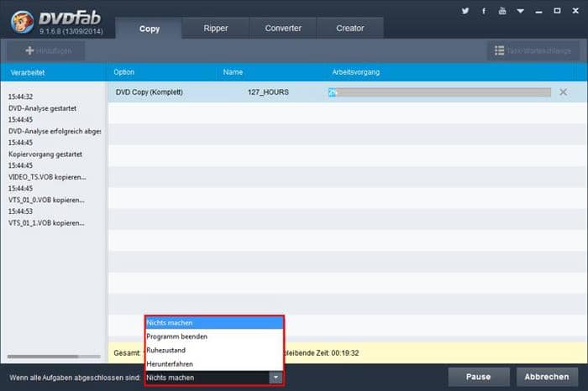
Task: Select log entry VTS_01_0.VOB kopieren
Action: click(x=46, y=200)
